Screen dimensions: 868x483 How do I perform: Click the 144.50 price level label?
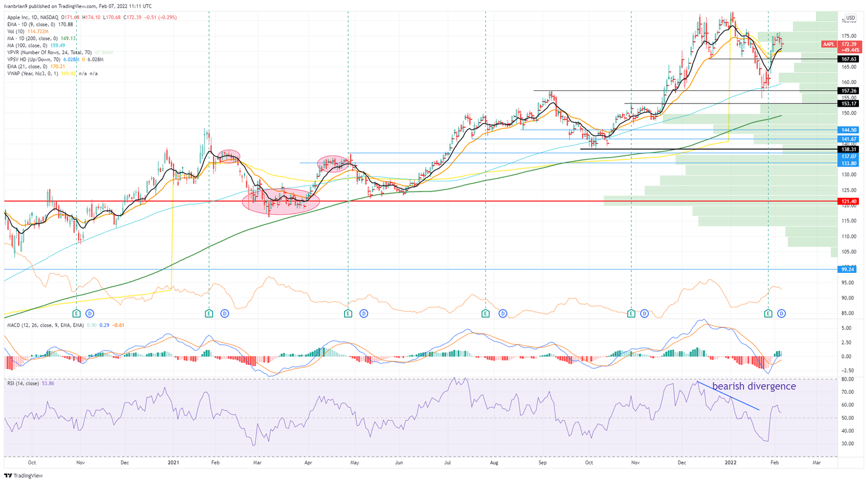tap(849, 130)
